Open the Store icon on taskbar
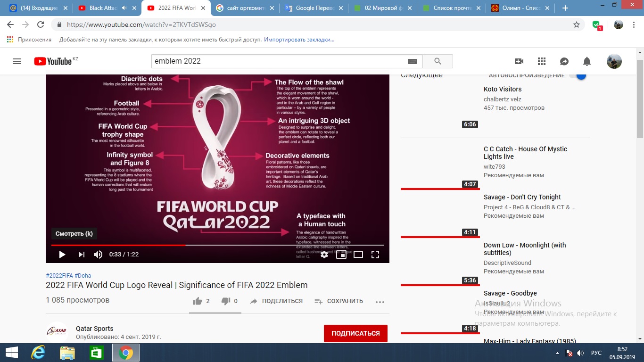Screen dimensions: 644x362 (97, 353)
